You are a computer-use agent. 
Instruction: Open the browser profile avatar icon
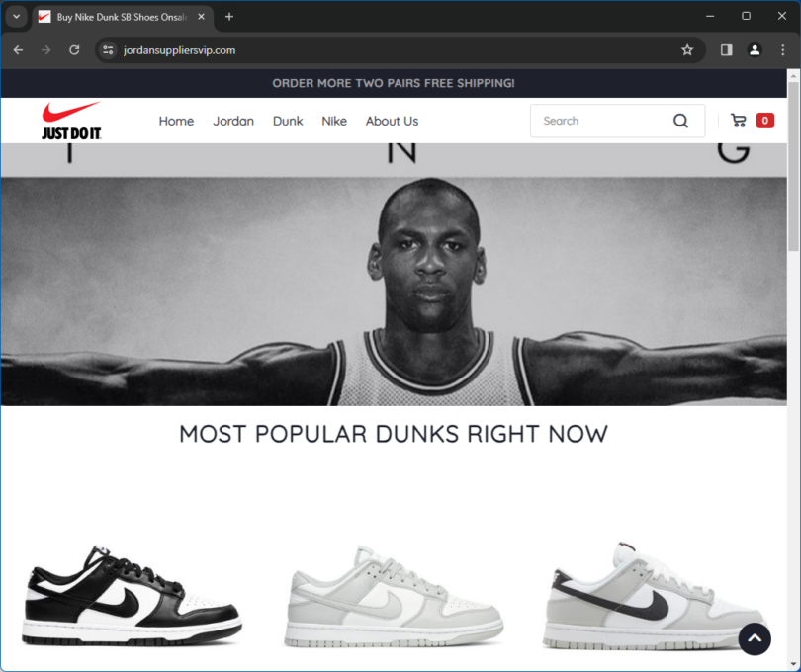(x=755, y=49)
